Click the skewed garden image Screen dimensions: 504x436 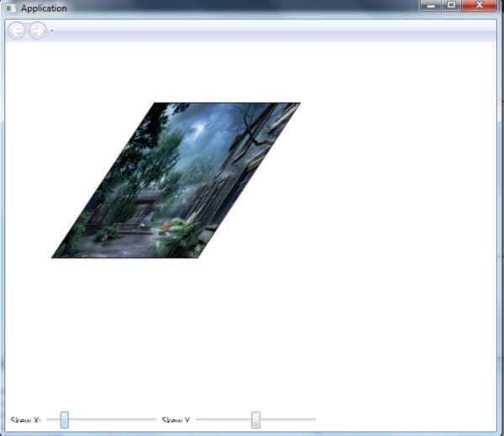[176, 181]
